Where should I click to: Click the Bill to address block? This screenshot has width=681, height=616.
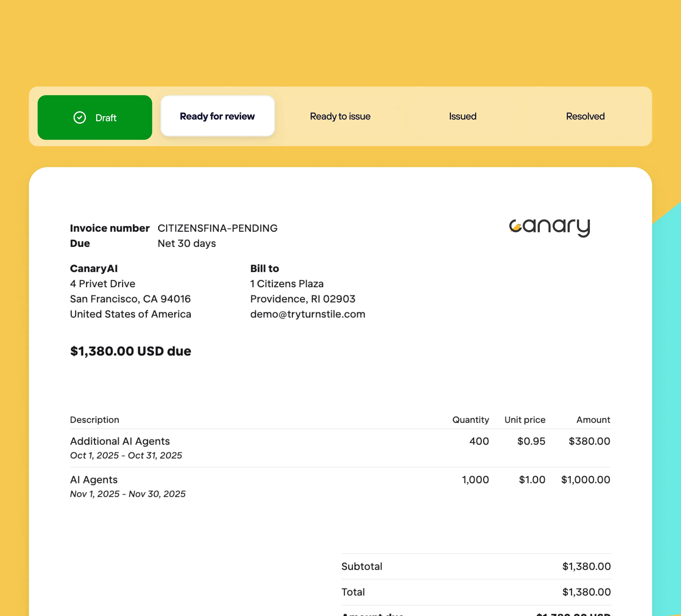tap(302, 291)
